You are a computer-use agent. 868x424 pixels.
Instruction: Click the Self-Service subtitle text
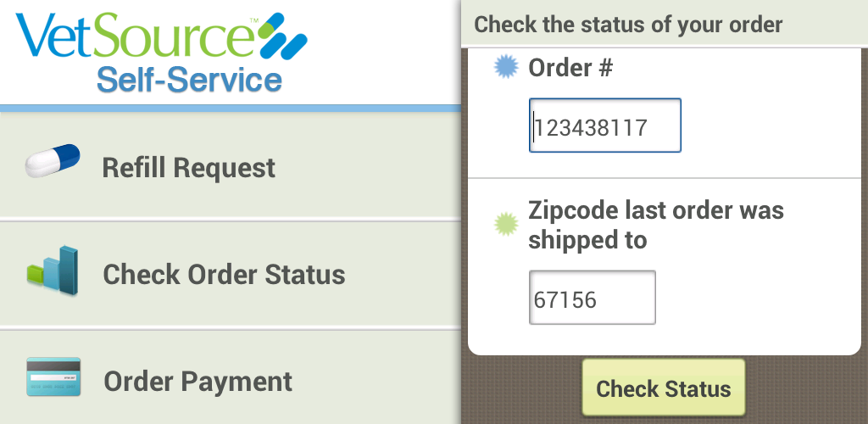tap(188, 79)
